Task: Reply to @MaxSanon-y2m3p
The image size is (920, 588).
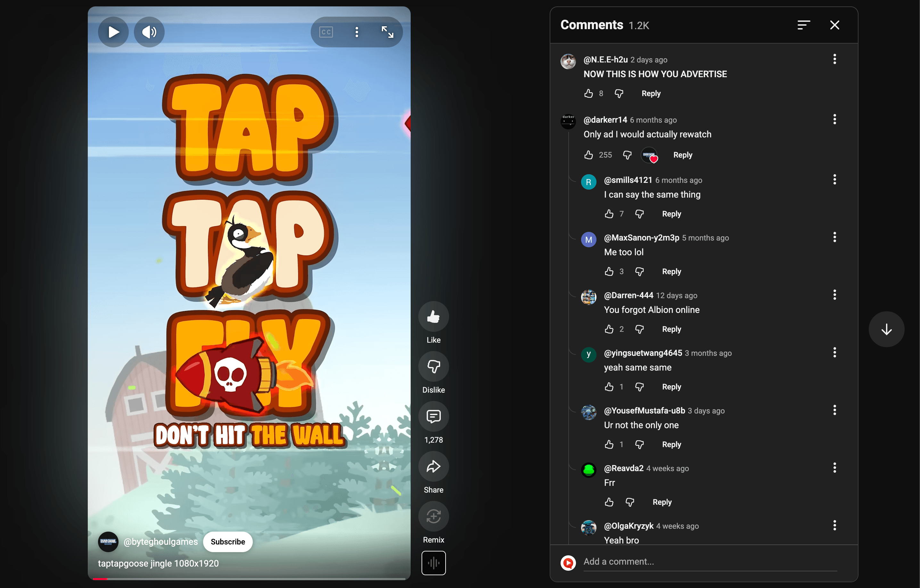Action: tap(671, 271)
